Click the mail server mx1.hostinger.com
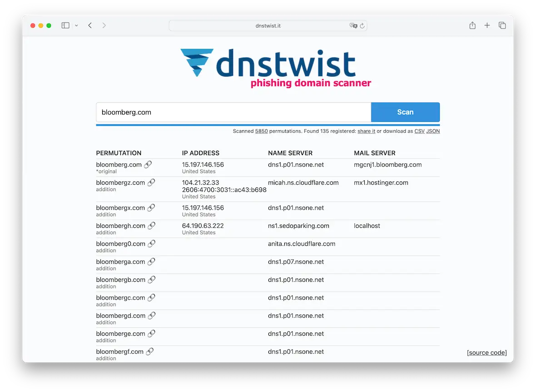This screenshot has width=536, height=392. point(381,183)
